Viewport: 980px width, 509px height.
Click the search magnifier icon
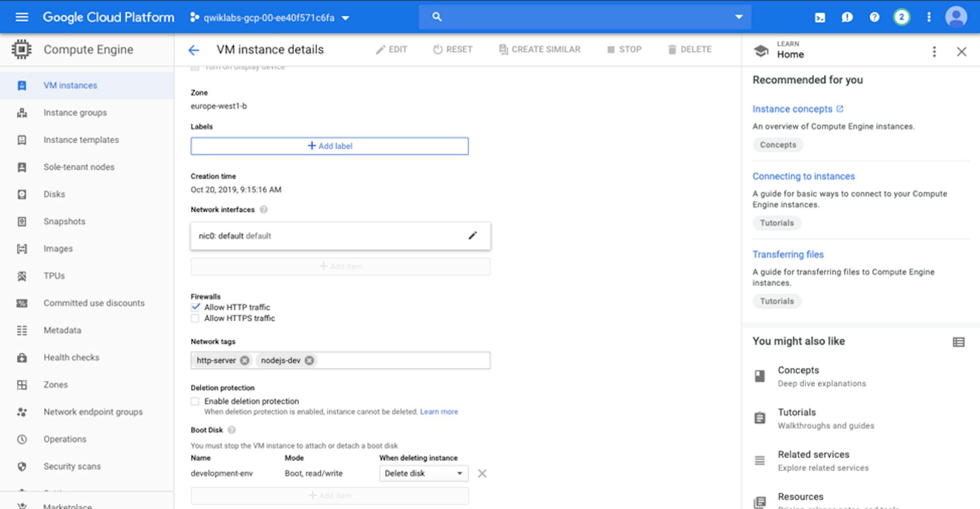(436, 17)
